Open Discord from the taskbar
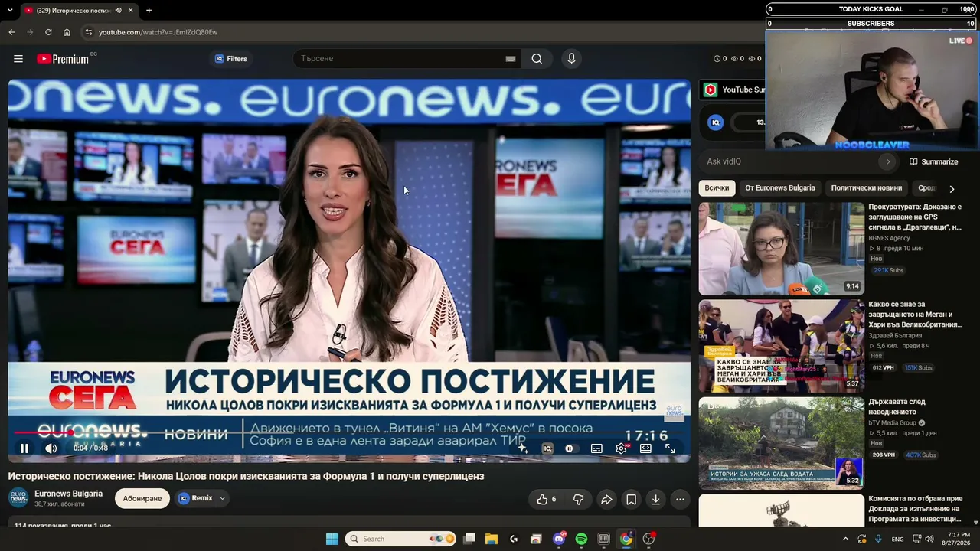The height and width of the screenshot is (551, 980). (559, 539)
